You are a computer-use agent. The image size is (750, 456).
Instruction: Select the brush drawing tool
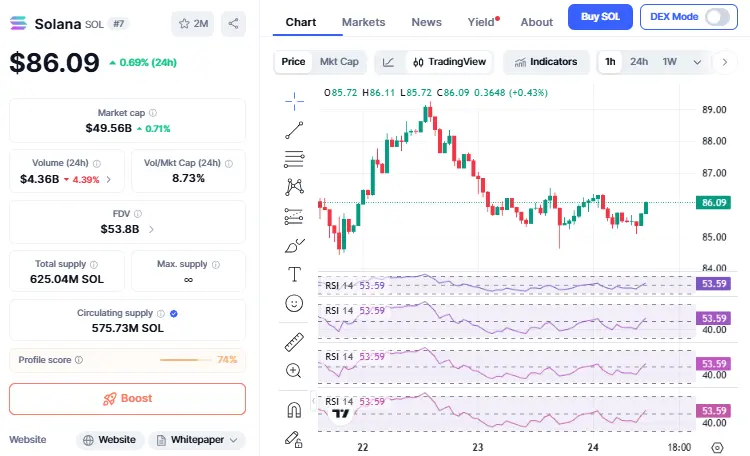tap(294, 244)
